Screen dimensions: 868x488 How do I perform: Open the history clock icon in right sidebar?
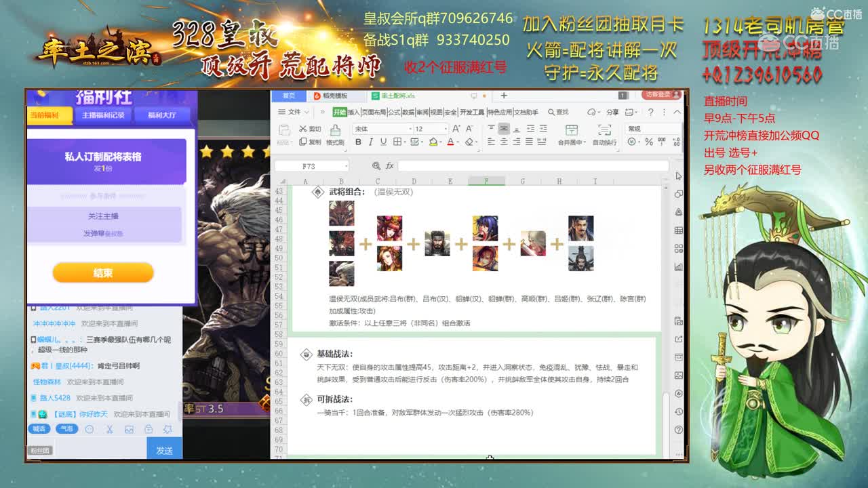(x=679, y=411)
